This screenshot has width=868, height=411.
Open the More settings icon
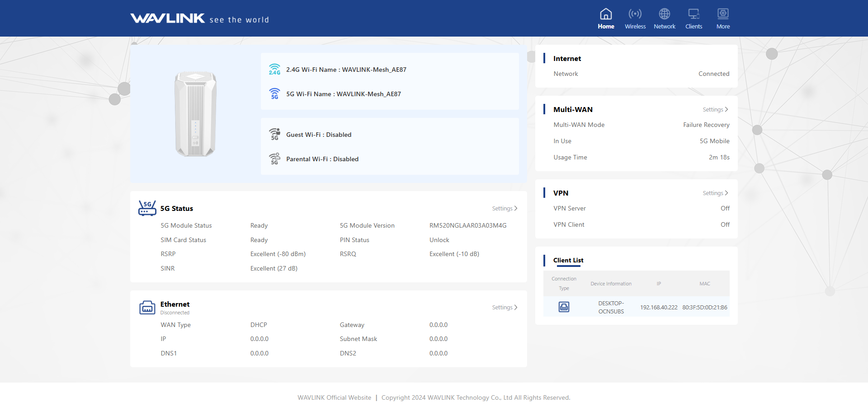723,14
